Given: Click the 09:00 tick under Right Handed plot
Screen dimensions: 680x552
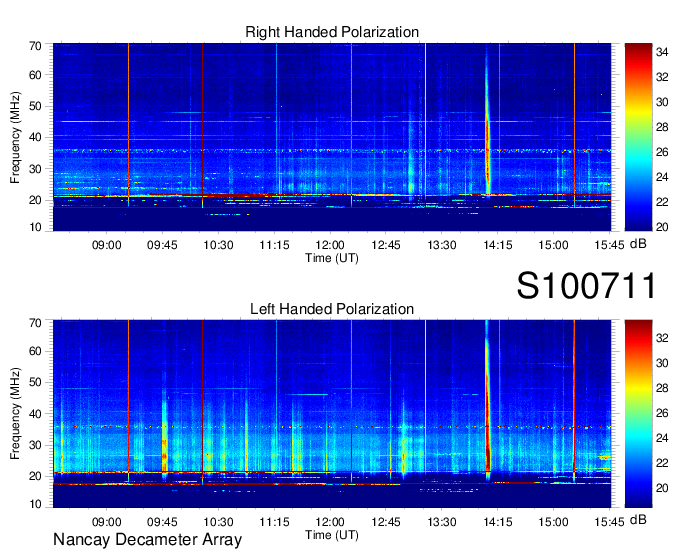Looking at the screenshot, I should pyautogui.click(x=106, y=245).
